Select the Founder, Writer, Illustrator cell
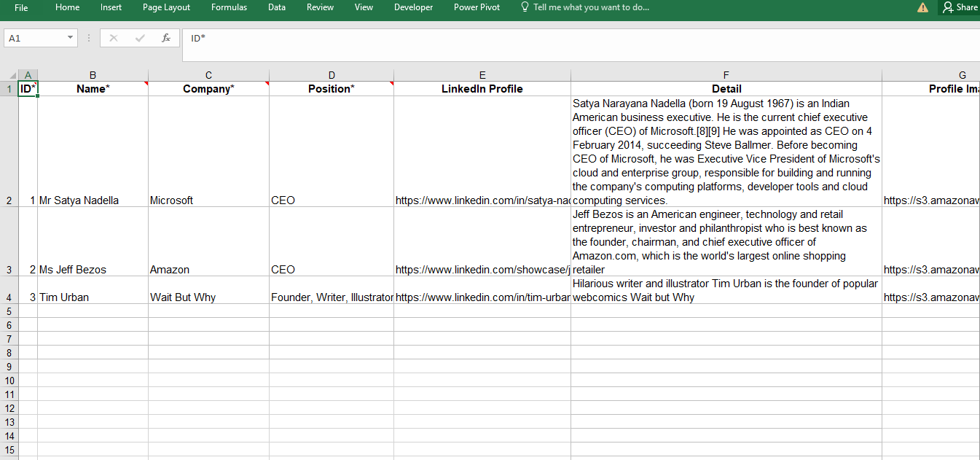This screenshot has width=980, height=460. pos(332,290)
